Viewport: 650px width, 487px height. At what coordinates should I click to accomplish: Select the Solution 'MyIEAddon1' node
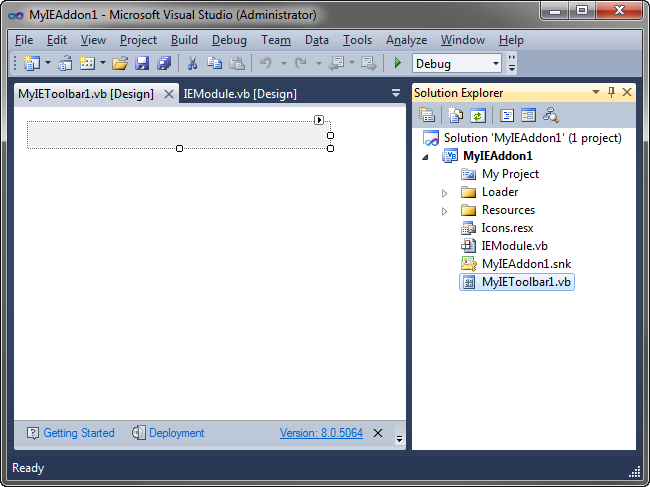532,138
